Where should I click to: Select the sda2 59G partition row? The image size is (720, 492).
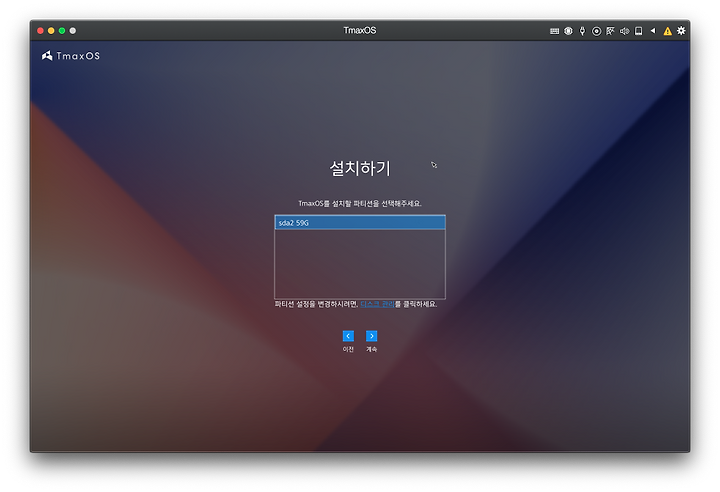[x=360, y=223]
